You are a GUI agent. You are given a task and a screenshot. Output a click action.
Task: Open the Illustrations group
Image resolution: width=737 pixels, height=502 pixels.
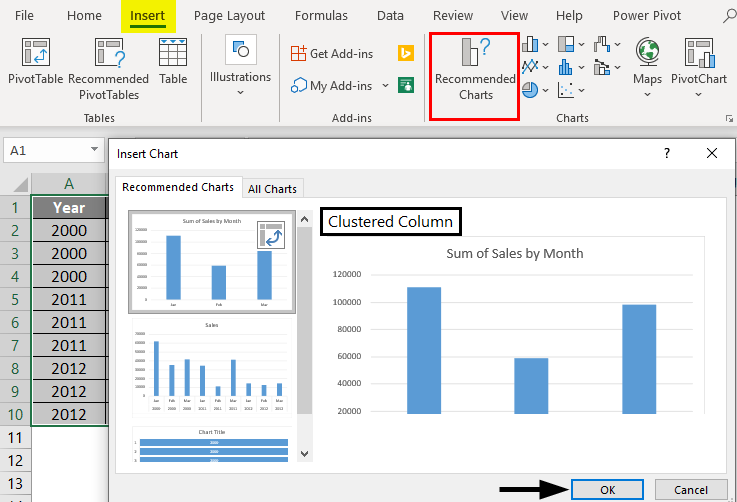coord(240,65)
